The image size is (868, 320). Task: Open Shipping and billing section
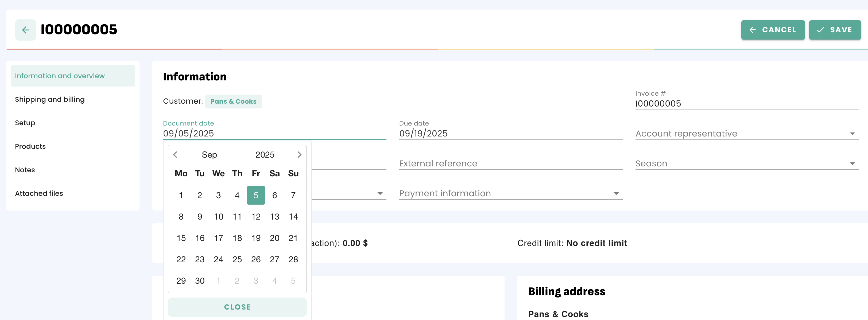(x=50, y=99)
